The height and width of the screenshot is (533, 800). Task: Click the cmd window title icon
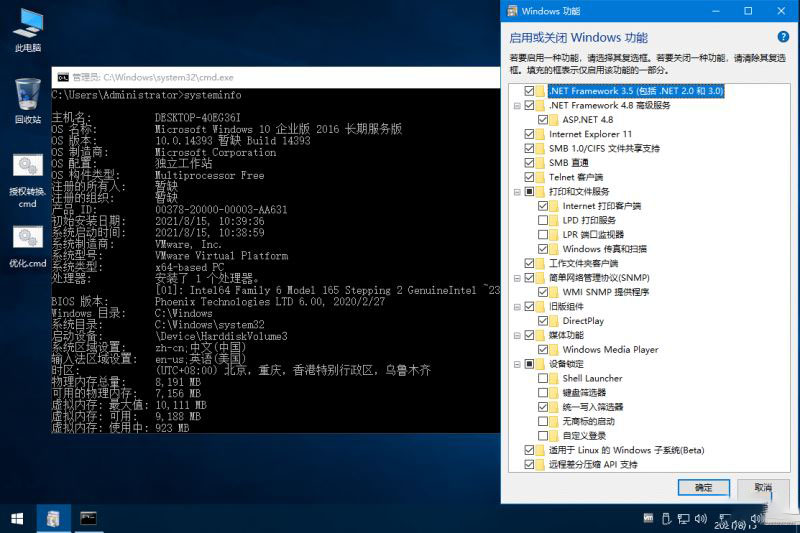pyautogui.click(x=63, y=78)
